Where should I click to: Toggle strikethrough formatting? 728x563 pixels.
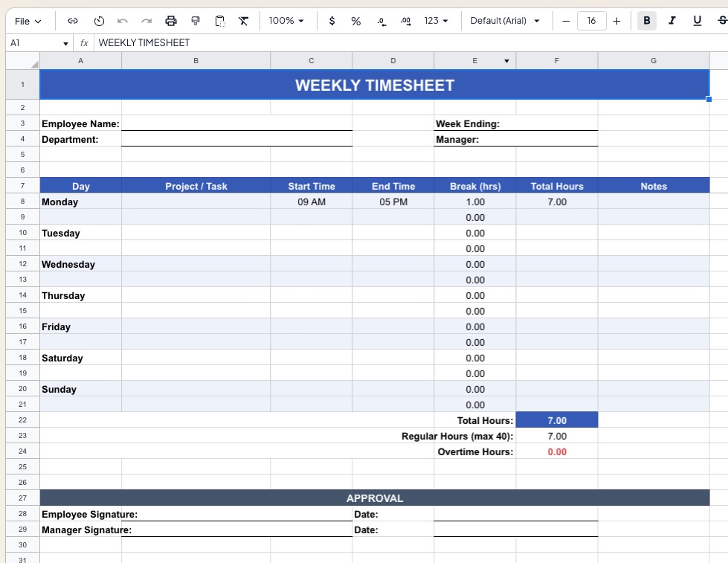click(722, 21)
